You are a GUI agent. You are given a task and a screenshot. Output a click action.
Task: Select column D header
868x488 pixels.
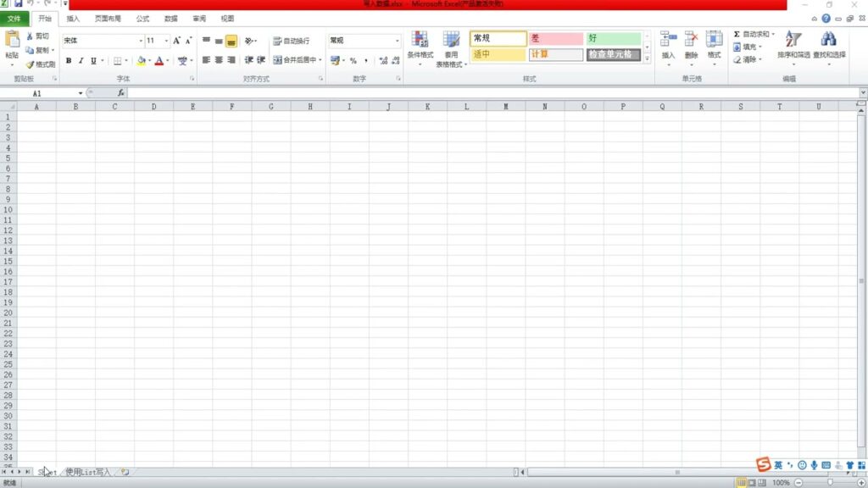(x=153, y=107)
